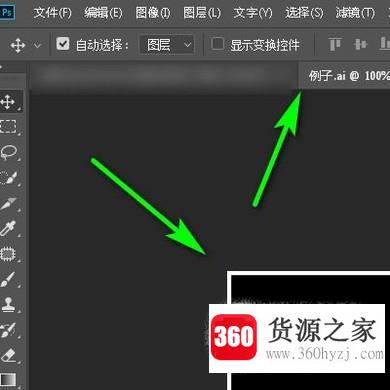Click the align bottom edges icon

[384, 44]
